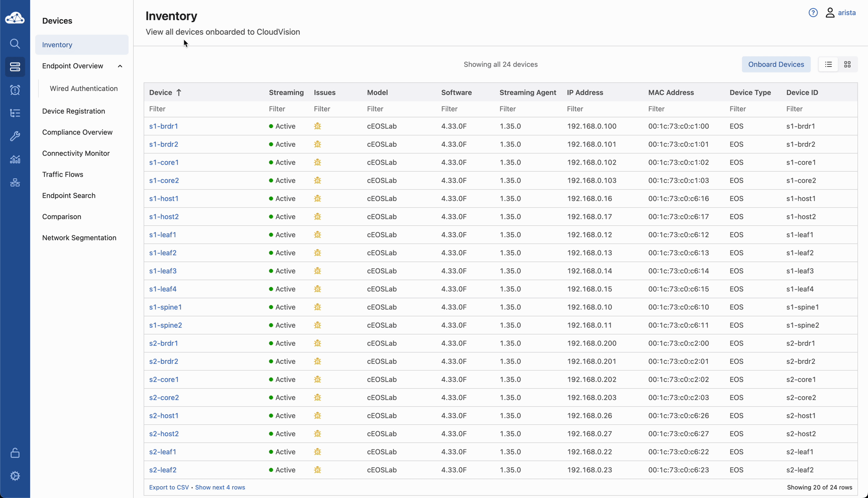This screenshot has width=868, height=498.
Task: Show next 4 rows of devices
Action: (x=220, y=487)
